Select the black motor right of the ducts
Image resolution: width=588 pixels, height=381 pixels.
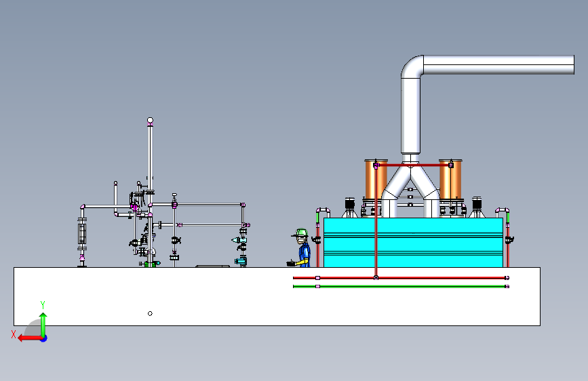tap(477, 203)
